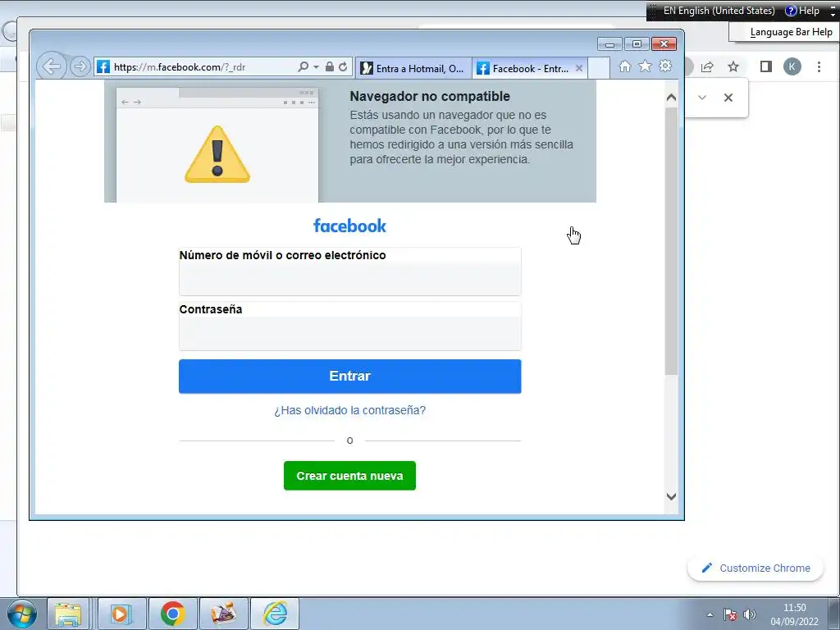
Task: Open the Chrome profile K avatar
Action: [x=792, y=66]
